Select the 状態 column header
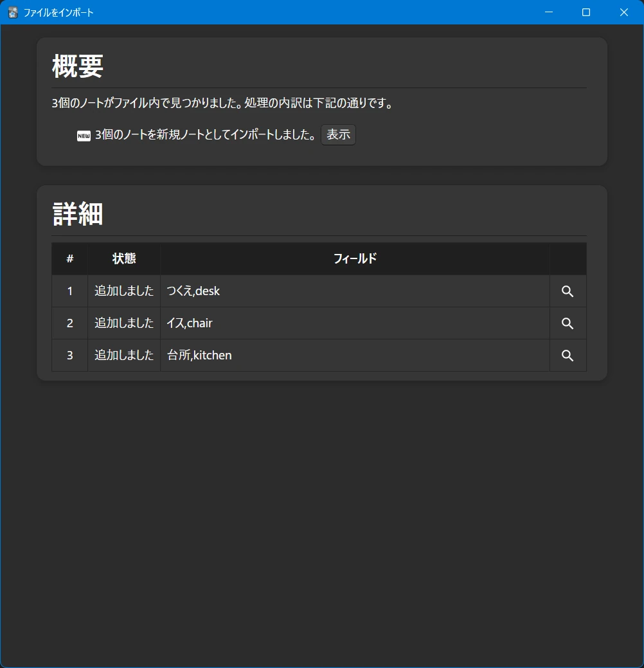644x668 pixels. click(x=124, y=259)
